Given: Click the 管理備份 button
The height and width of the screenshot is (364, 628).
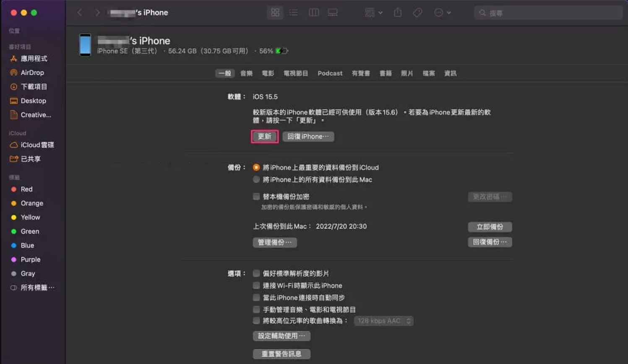Looking at the screenshot, I should [275, 242].
